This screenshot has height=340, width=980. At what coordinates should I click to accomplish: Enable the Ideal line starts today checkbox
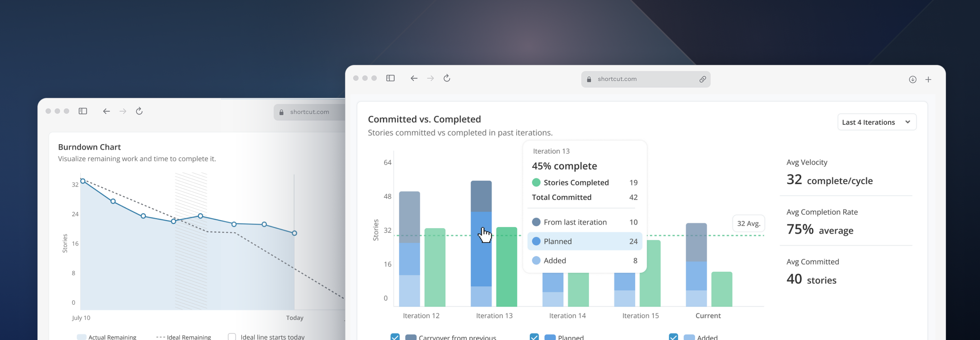(x=232, y=337)
